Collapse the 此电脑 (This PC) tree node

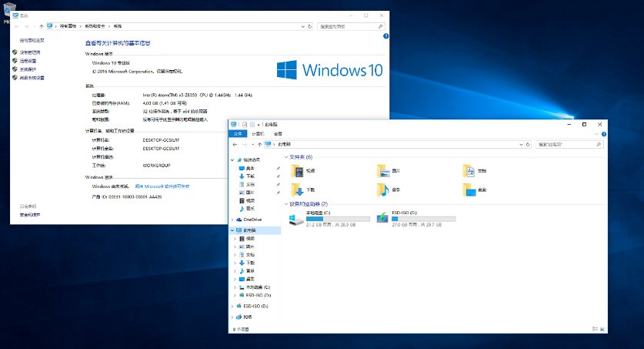[232, 230]
